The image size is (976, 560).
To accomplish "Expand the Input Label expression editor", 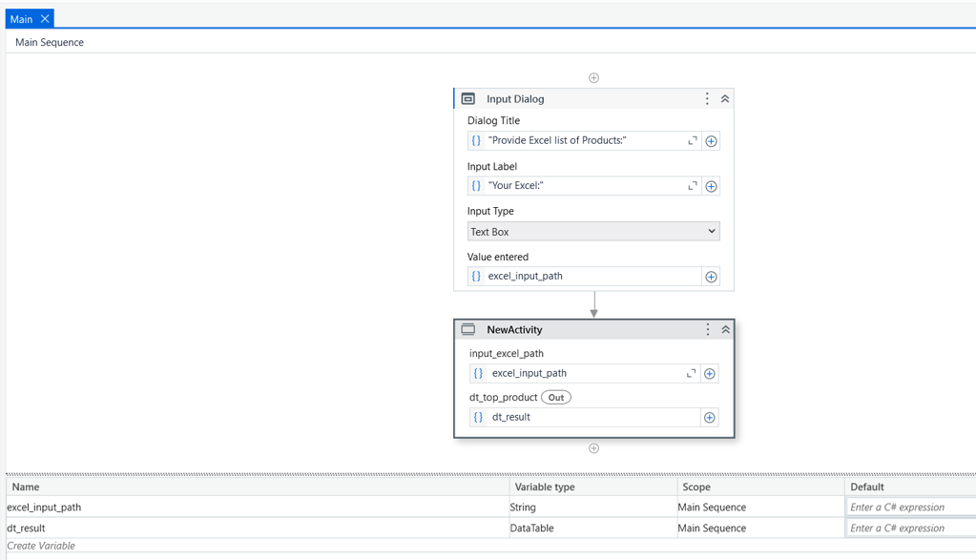I will coord(692,185).
